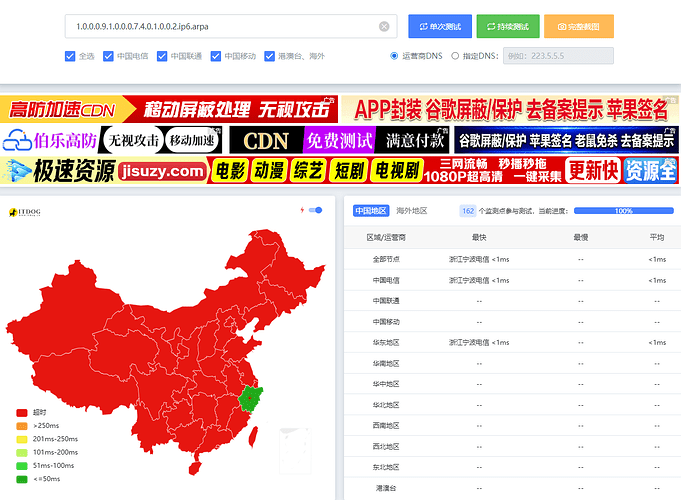The image size is (681, 500).
Task: Click fastest node value in 全部节点 row
Action: (479, 259)
